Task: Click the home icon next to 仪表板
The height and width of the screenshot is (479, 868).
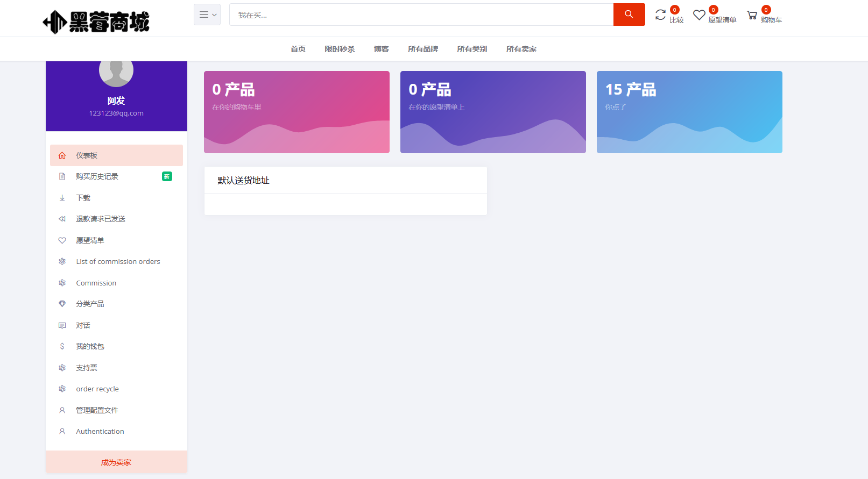Action: tap(62, 155)
